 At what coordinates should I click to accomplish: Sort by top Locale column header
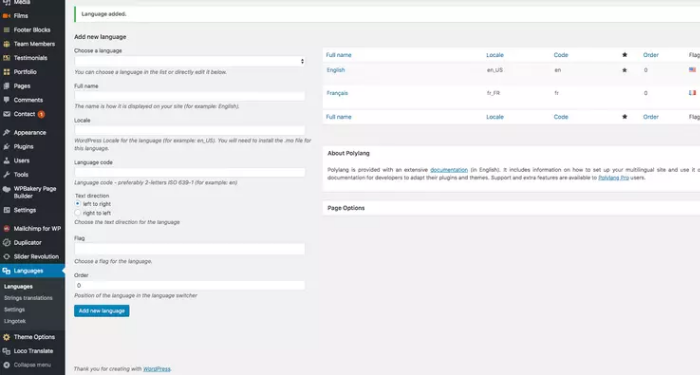(495, 55)
